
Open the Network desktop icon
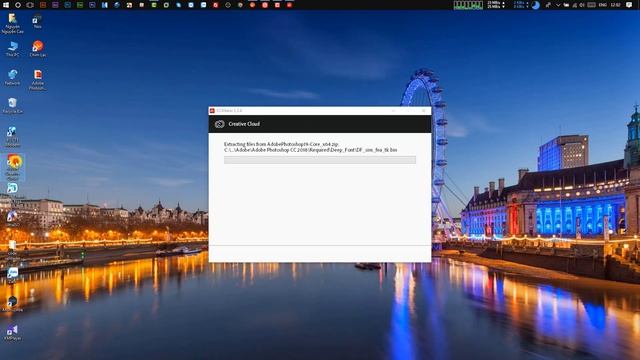tap(13, 77)
